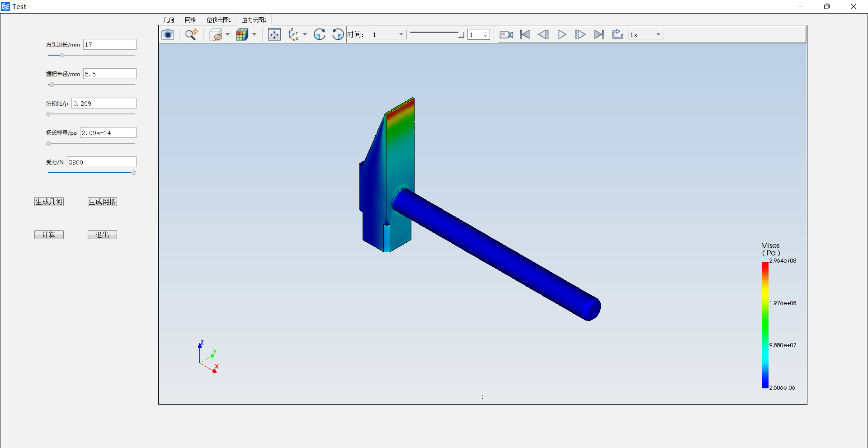Click the frame number spinner arrows
Image resolution: width=868 pixels, height=448 pixels.
(x=486, y=35)
